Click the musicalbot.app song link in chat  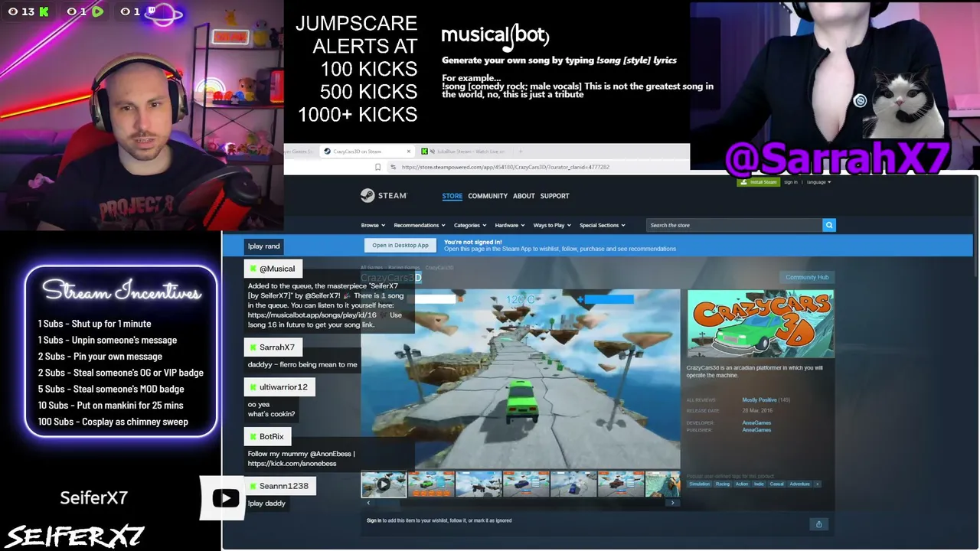312,315
